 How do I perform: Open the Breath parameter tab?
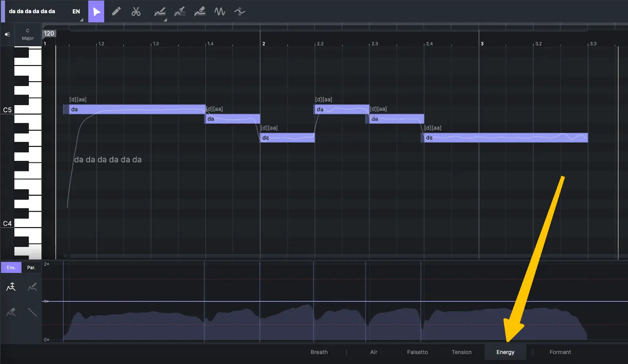coord(319,352)
